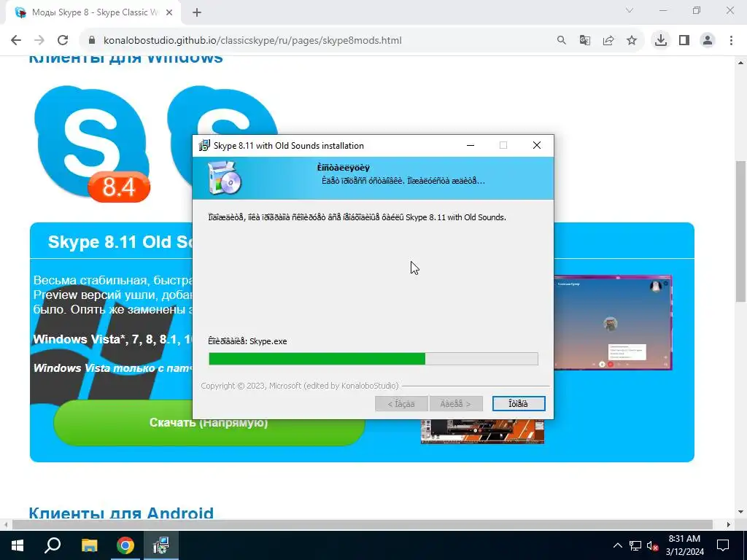Click the Skype 8.11 Old Sounds card title
This screenshot has width=747, height=560.
[120, 242]
